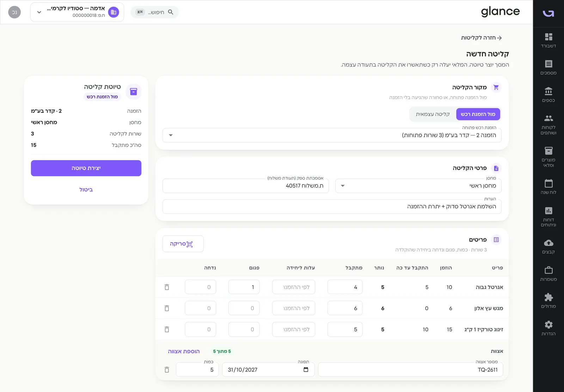
Task: Open משימות tasks in sidebar
Action: tap(548, 274)
